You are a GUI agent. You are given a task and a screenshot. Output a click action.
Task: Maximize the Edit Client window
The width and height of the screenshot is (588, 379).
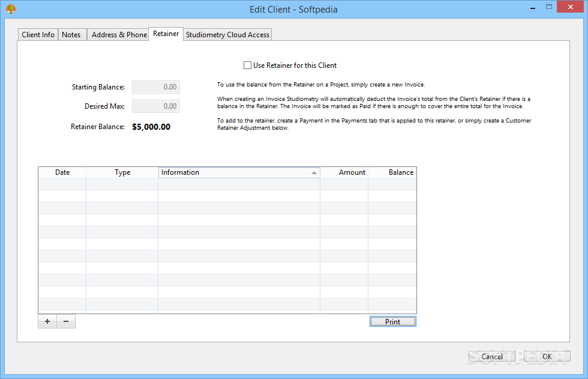point(549,7)
